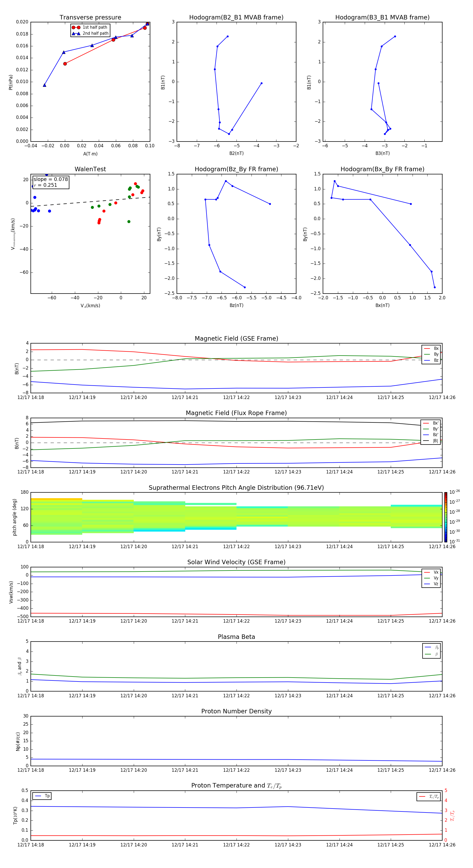The height and width of the screenshot is (868, 473).
Task: Click the pitch angle colorbar
Action: [445, 517]
